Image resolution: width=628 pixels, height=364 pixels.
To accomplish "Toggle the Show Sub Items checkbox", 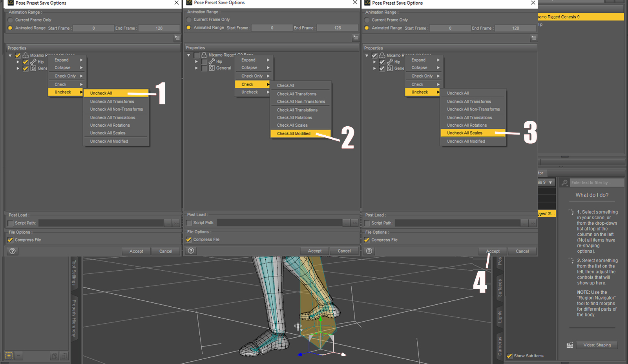I will point(509,356).
